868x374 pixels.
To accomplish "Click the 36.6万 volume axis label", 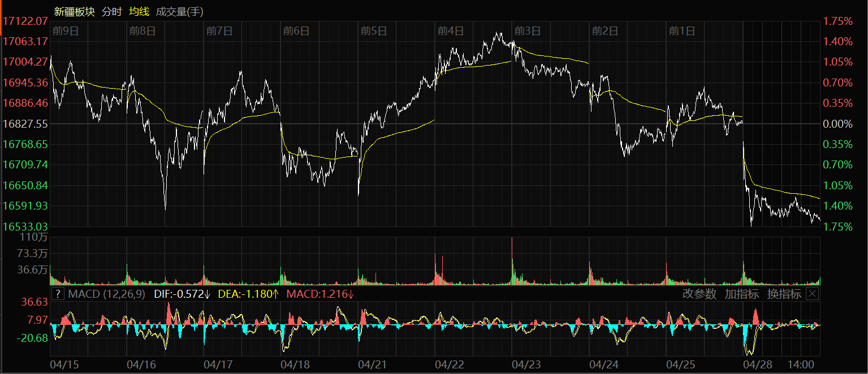I will click(x=32, y=270).
